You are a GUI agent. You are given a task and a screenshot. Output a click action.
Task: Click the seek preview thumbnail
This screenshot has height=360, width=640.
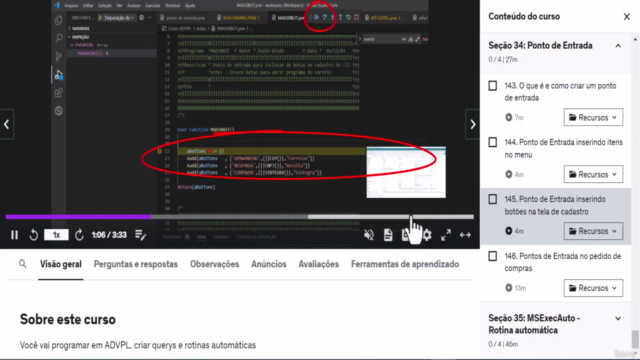click(406, 172)
